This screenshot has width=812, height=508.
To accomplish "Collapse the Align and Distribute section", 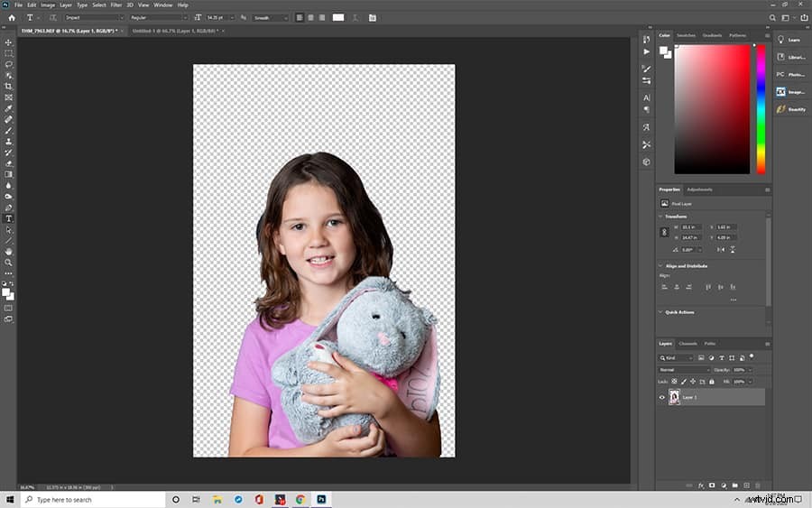I will (x=660, y=265).
